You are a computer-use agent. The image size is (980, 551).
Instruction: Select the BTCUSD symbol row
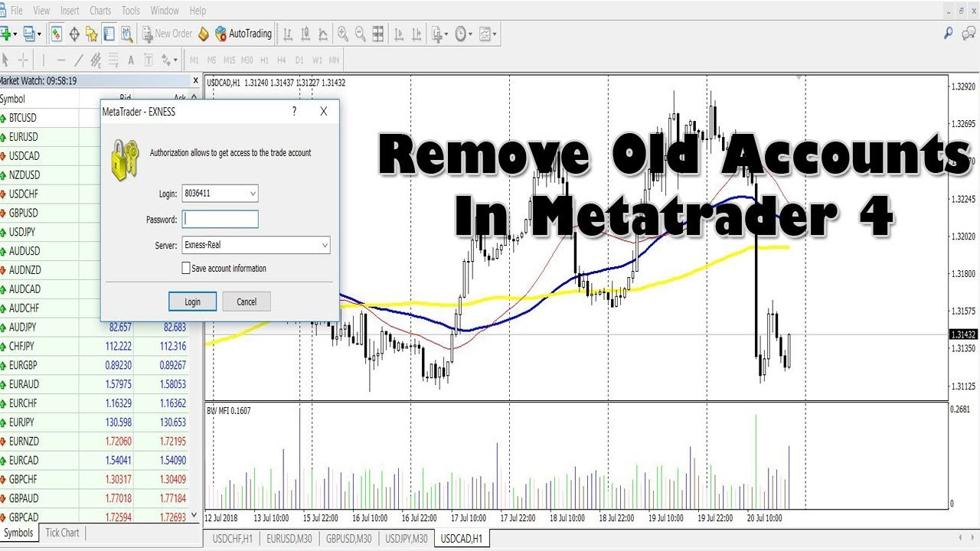point(50,118)
